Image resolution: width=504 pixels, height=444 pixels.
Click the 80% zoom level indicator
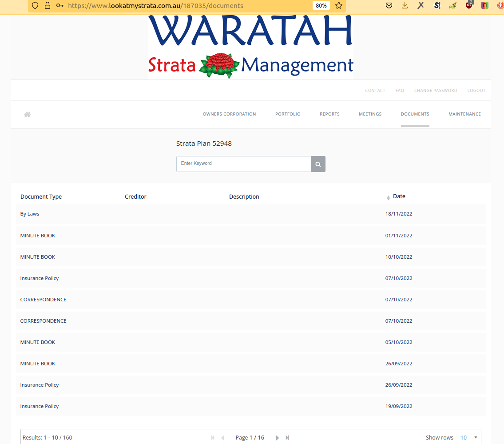[321, 6]
